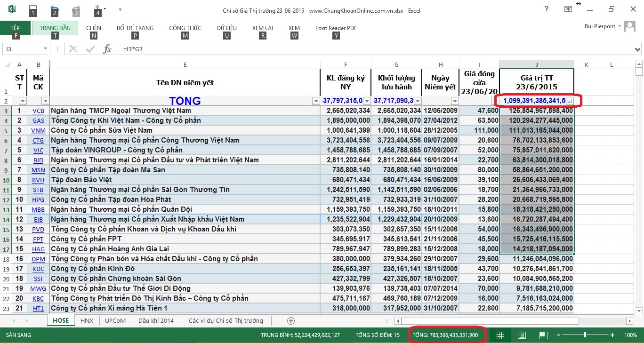Open filter dropdown for Khối lượng lưu hành
Viewport: 644px width, 343px height.
418,101
